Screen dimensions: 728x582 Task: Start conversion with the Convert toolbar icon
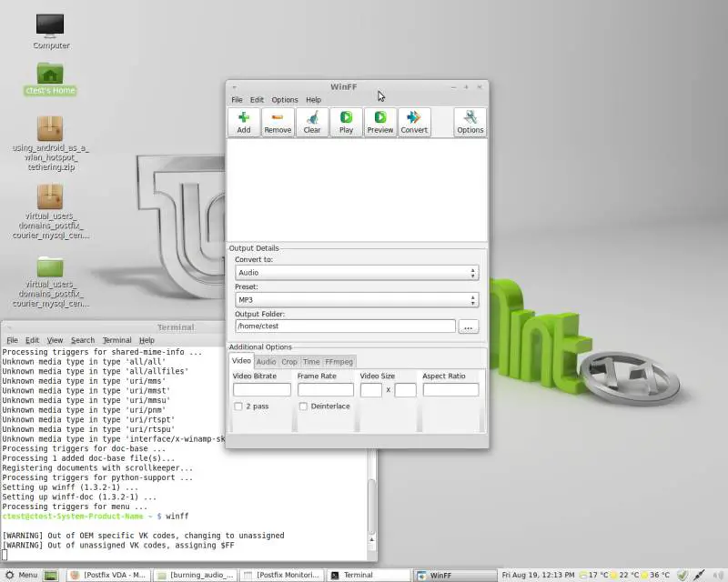tap(414, 123)
